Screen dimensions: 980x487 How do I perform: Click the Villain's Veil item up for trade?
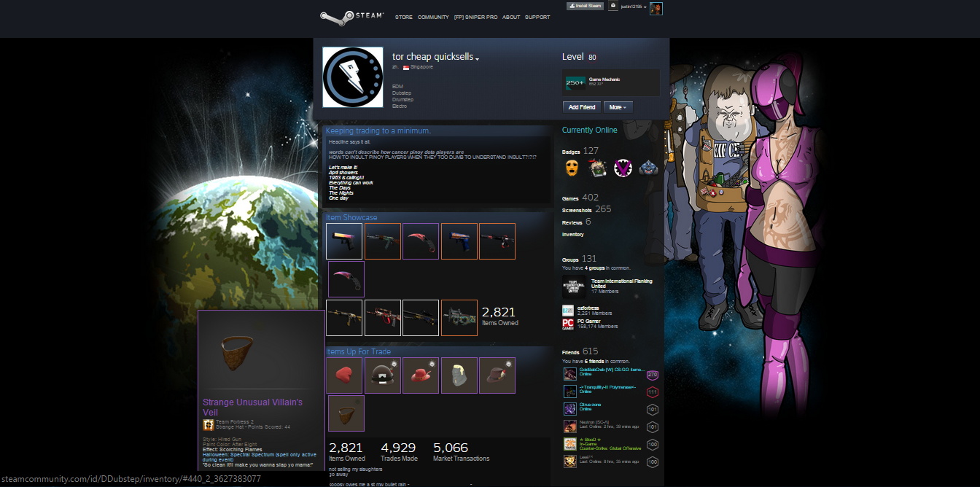pos(346,413)
